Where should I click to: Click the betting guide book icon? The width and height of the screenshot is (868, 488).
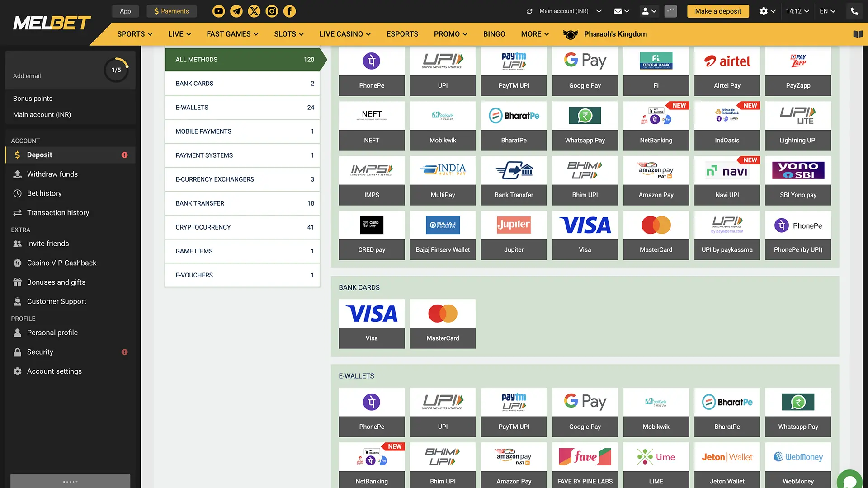click(858, 34)
